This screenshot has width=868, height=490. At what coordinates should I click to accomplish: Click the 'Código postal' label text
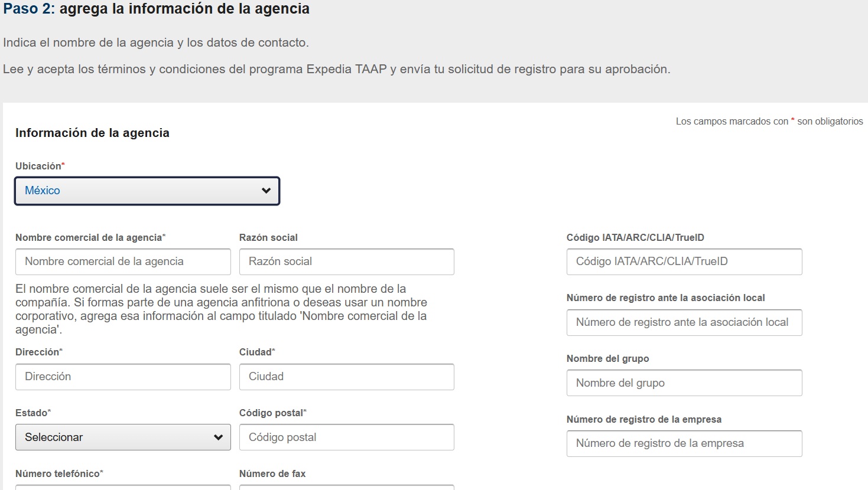tap(273, 413)
